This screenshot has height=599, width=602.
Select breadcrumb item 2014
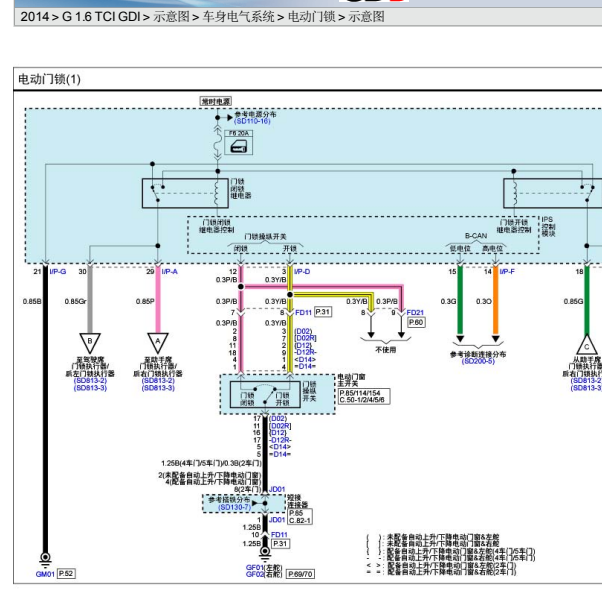(35, 17)
